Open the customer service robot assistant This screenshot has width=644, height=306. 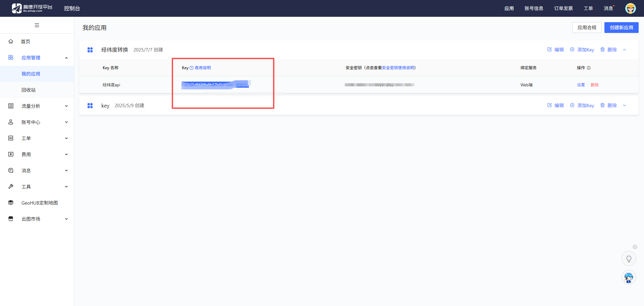click(629, 277)
